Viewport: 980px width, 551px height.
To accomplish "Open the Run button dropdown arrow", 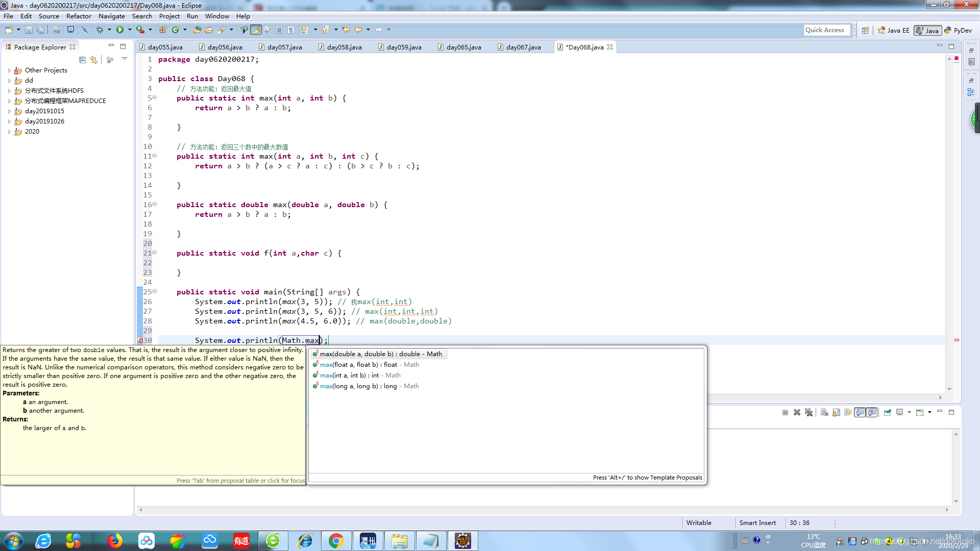I will click(x=130, y=30).
